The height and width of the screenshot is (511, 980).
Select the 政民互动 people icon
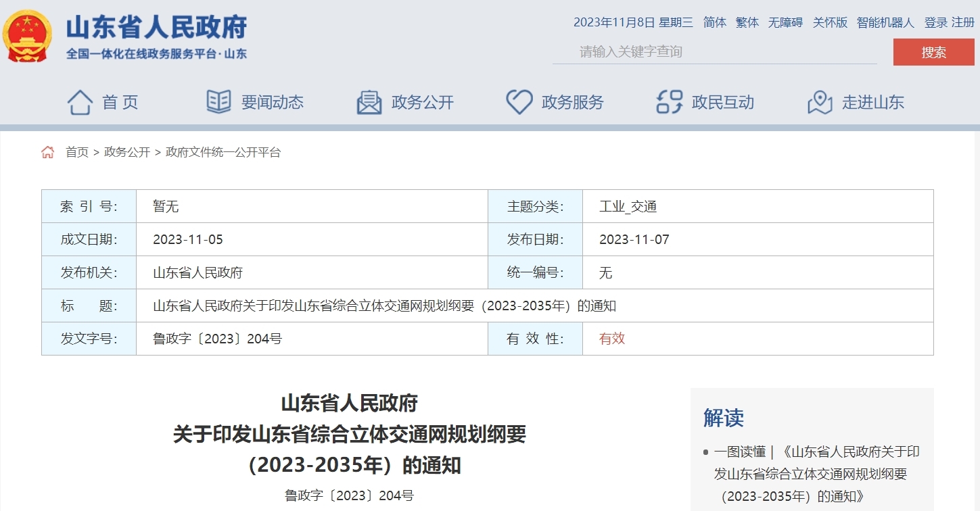click(x=668, y=101)
